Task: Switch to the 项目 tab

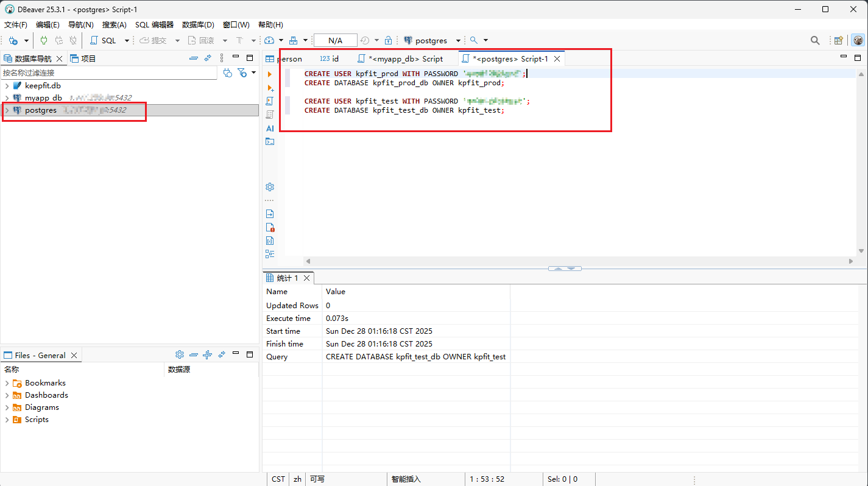Action: click(83, 58)
